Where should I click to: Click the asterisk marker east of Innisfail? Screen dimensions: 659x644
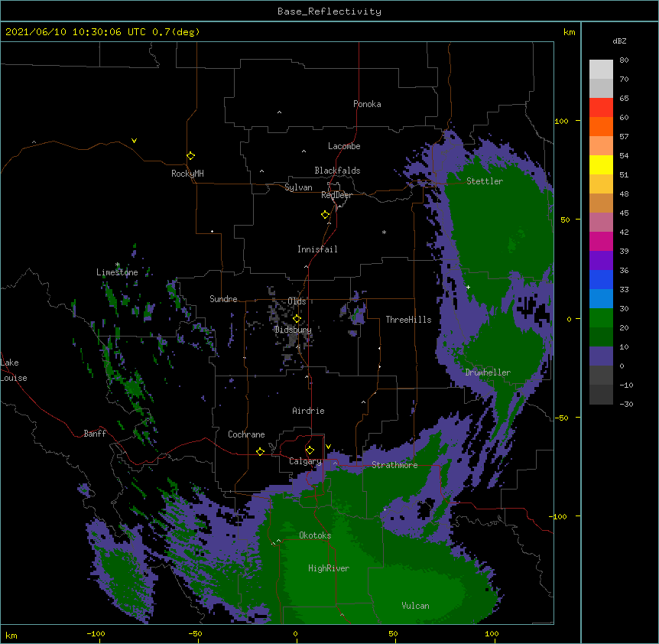coord(384,233)
